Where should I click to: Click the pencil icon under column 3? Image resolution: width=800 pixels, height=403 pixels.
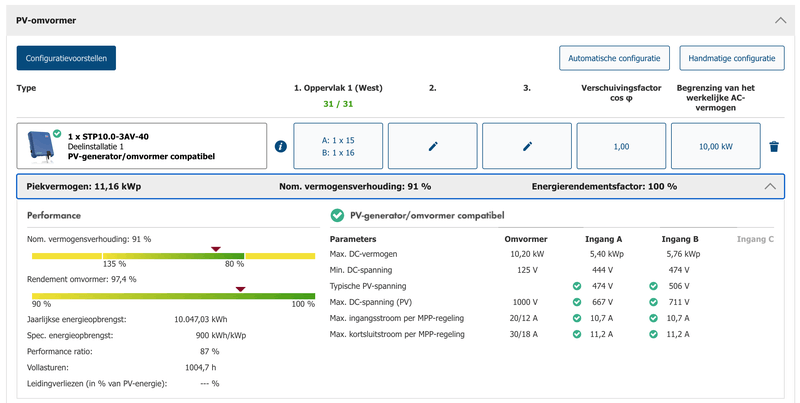[x=527, y=146]
